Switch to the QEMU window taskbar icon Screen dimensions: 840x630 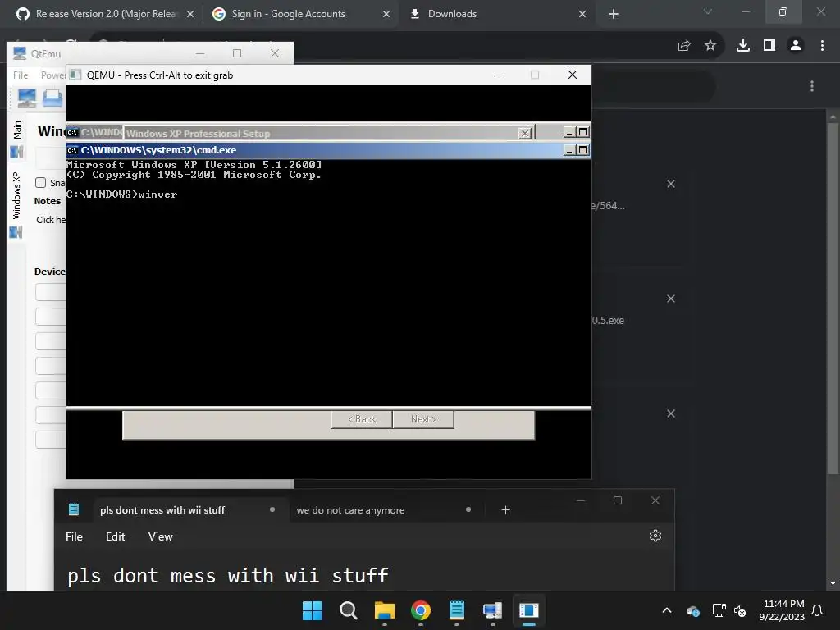529,610
